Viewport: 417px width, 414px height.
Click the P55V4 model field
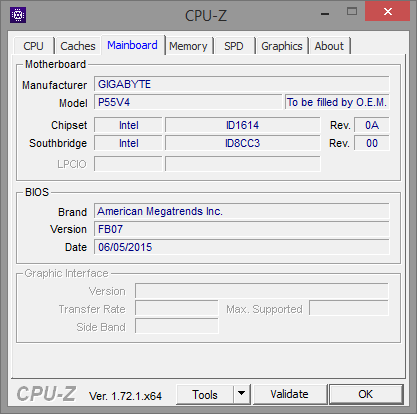pos(188,102)
